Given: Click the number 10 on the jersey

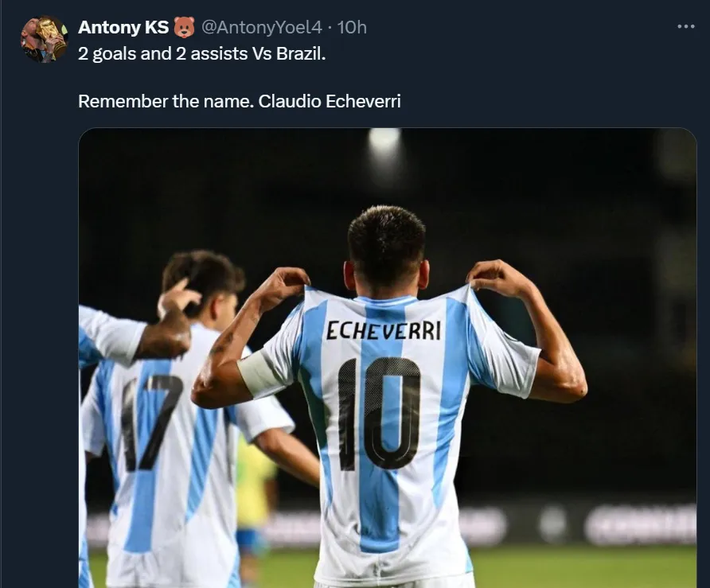Looking at the screenshot, I should [x=380, y=415].
